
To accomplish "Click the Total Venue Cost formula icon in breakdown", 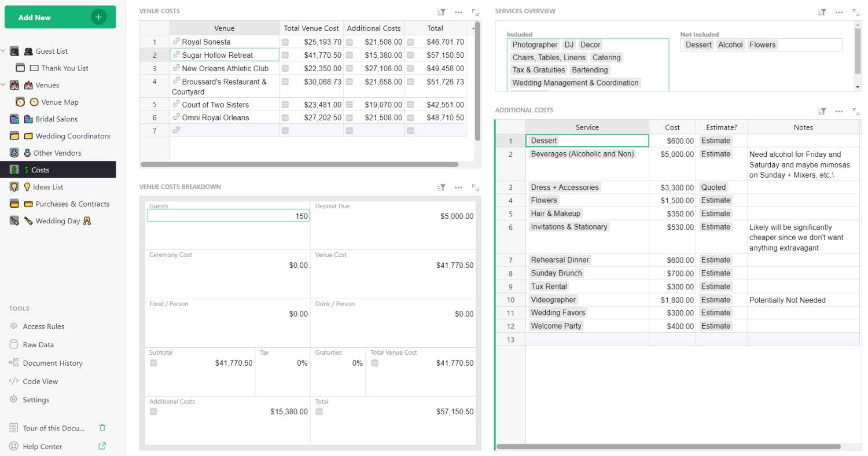I will coord(374,363).
